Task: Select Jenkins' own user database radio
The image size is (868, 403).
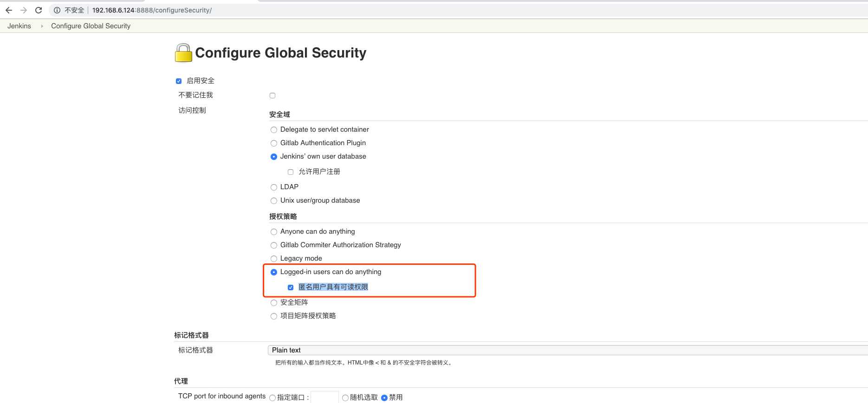Action: pyautogui.click(x=274, y=157)
